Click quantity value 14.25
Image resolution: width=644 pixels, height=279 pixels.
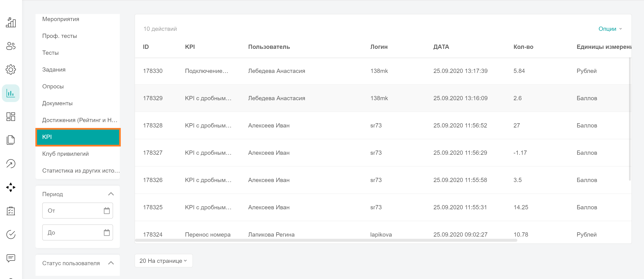pos(521,207)
